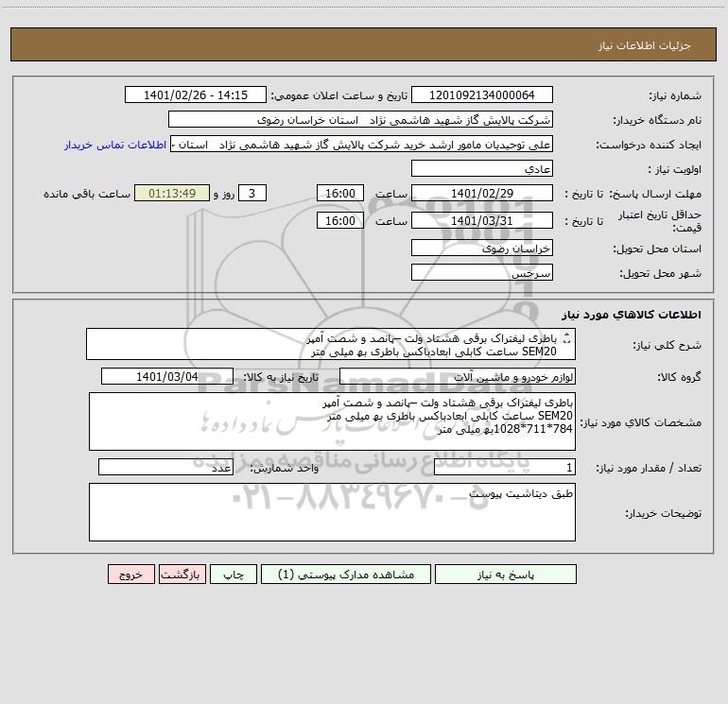Open مشاهده مدارک پیوستی (1) button
Viewport: 728px width, 704px height.
pyautogui.click(x=346, y=574)
